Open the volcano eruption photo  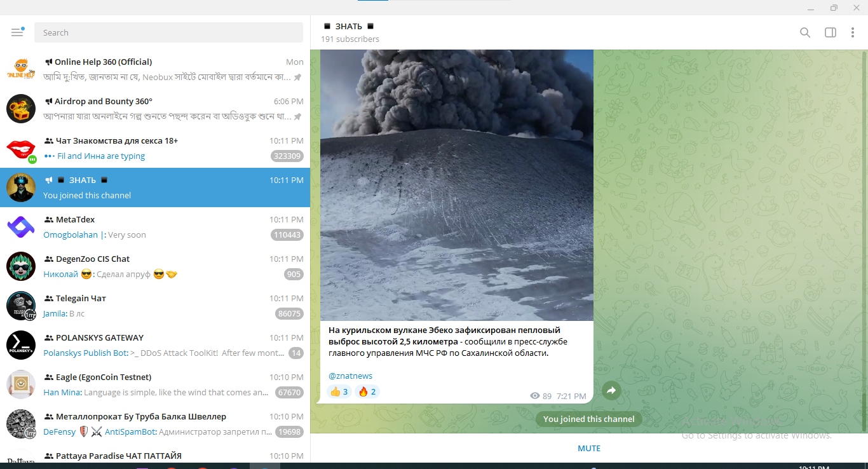(x=456, y=185)
